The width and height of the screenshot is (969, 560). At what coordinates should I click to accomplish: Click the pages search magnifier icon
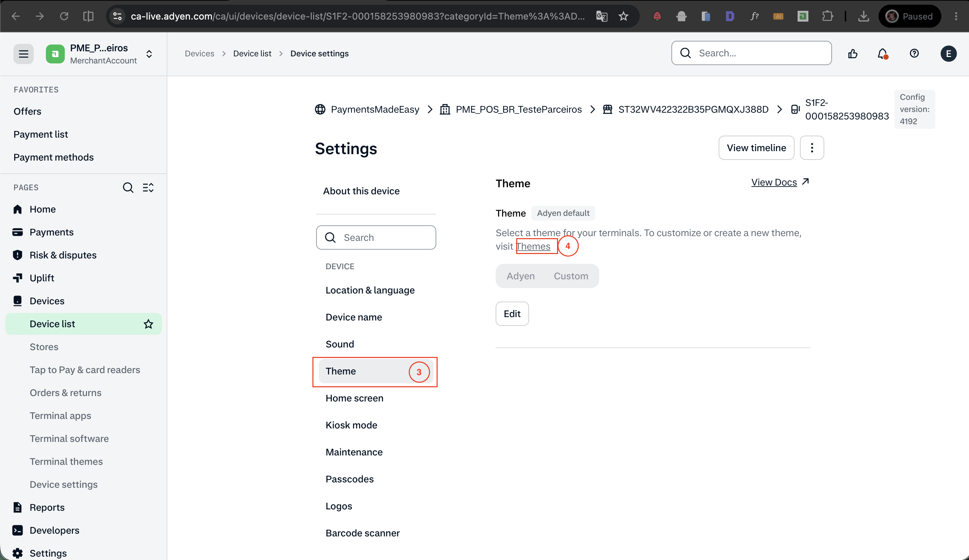128,188
